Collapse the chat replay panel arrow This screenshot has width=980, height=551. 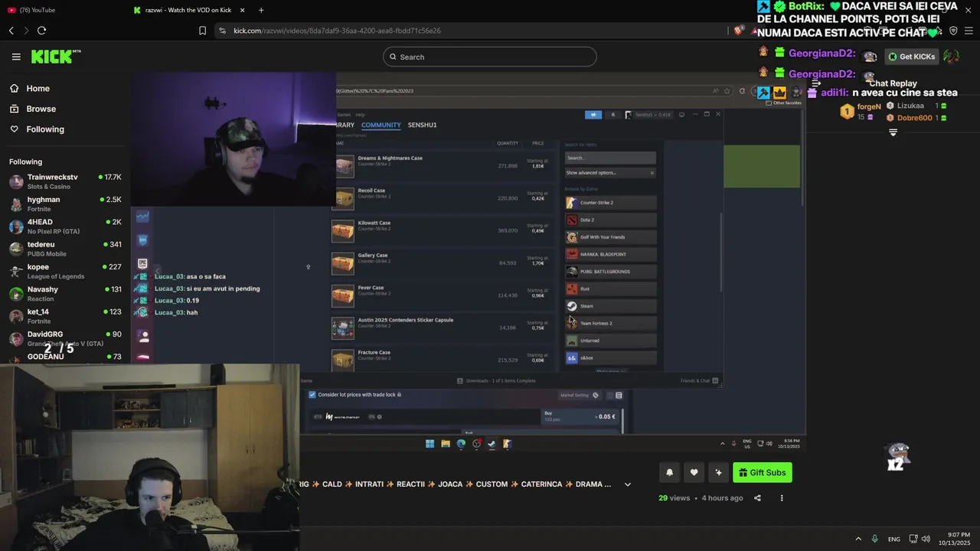[816, 83]
